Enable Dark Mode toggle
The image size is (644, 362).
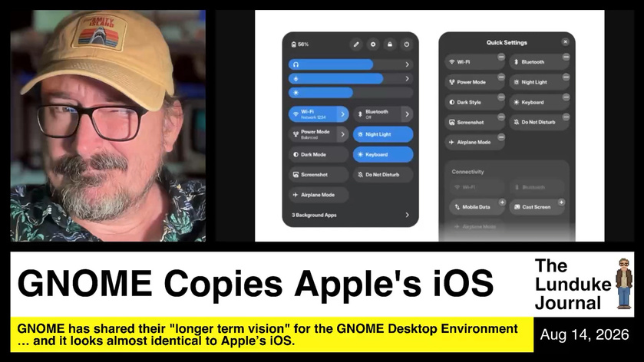point(319,154)
